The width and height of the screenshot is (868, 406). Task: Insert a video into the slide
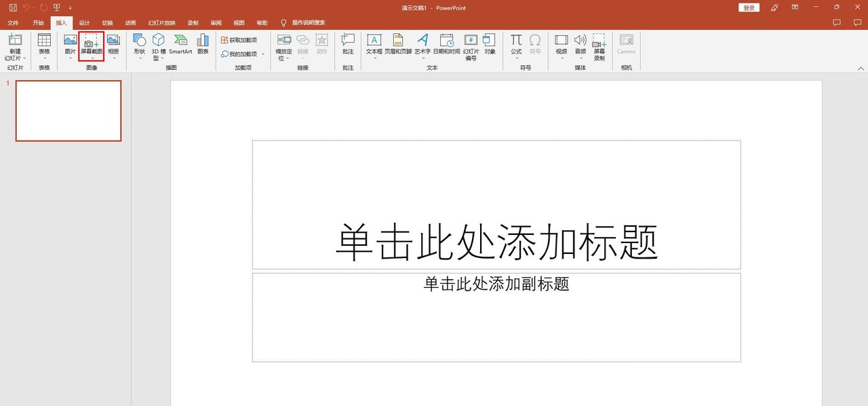(x=560, y=48)
